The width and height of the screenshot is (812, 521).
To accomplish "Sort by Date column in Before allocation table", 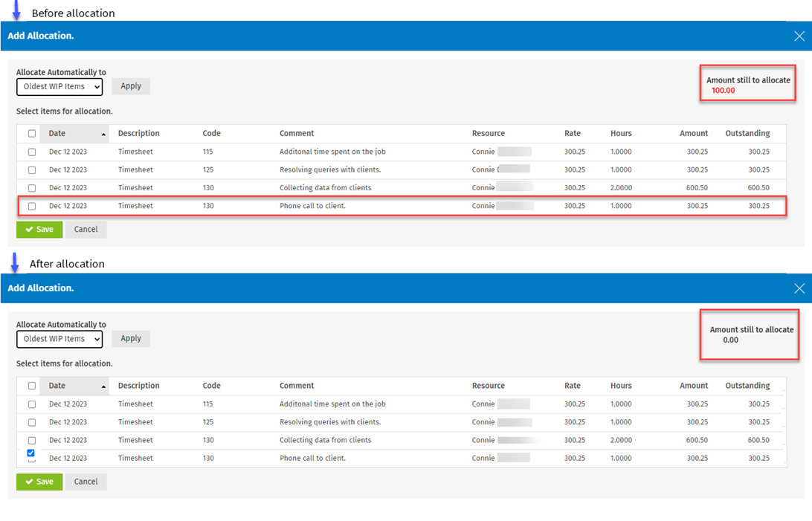I will 75,134.
